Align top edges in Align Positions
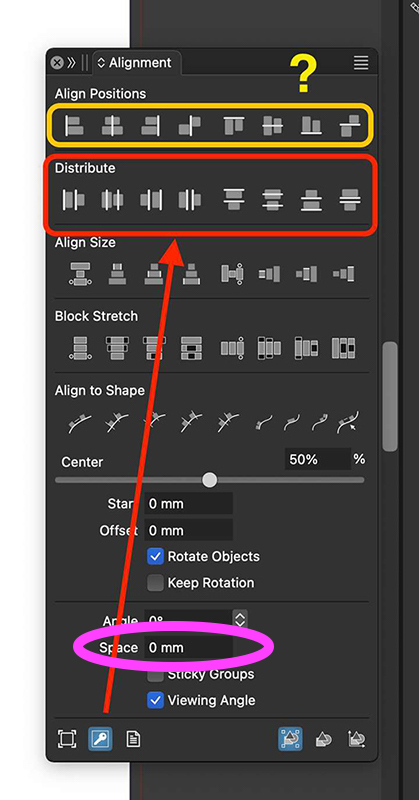The width and height of the screenshot is (419, 800). [234, 125]
